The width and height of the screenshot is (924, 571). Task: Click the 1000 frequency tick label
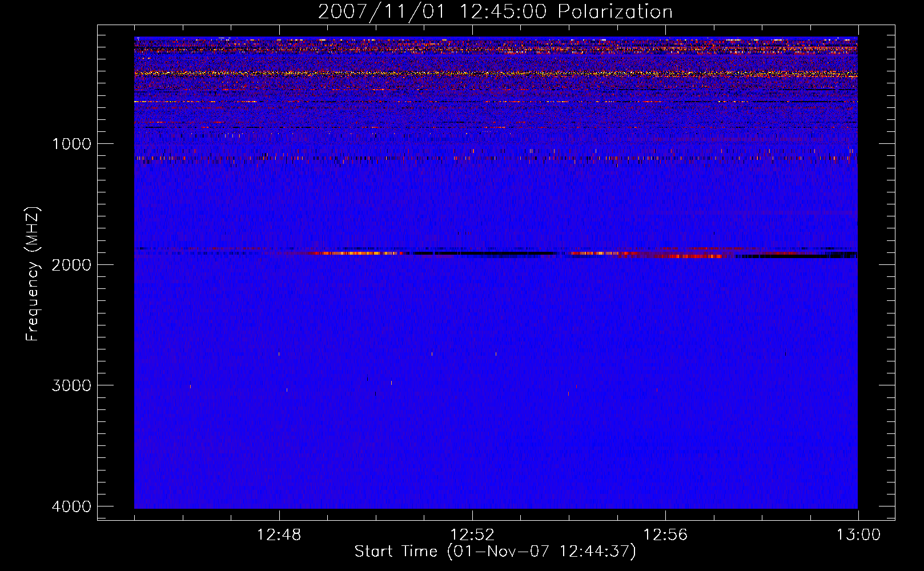coord(71,143)
